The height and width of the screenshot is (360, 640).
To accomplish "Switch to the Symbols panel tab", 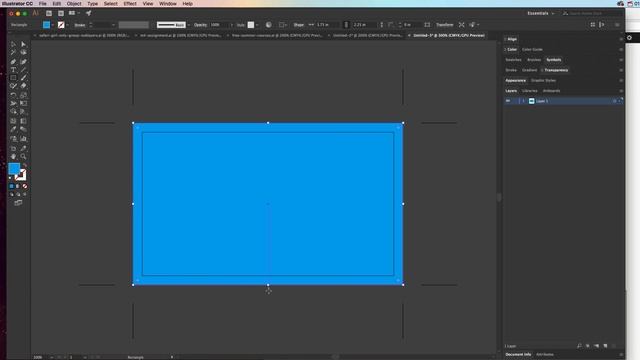I will click(553, 60).
